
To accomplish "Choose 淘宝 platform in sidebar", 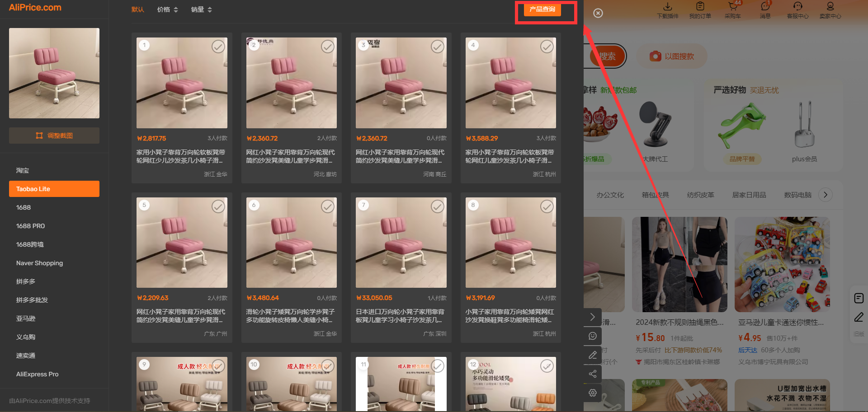I will (54, 170).
